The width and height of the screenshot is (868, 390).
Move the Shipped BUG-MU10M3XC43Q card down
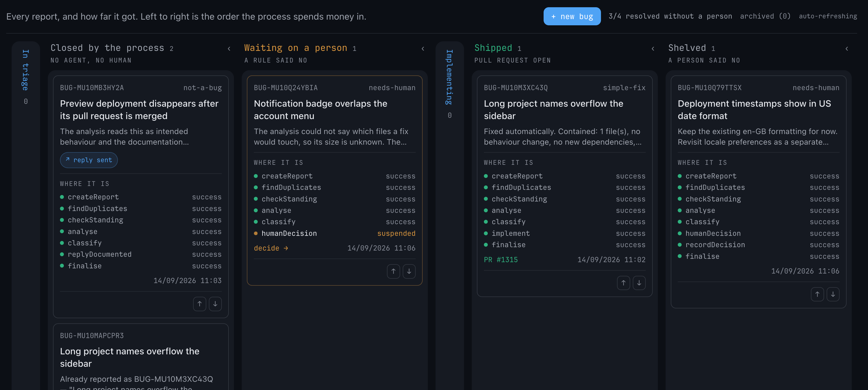639,283
